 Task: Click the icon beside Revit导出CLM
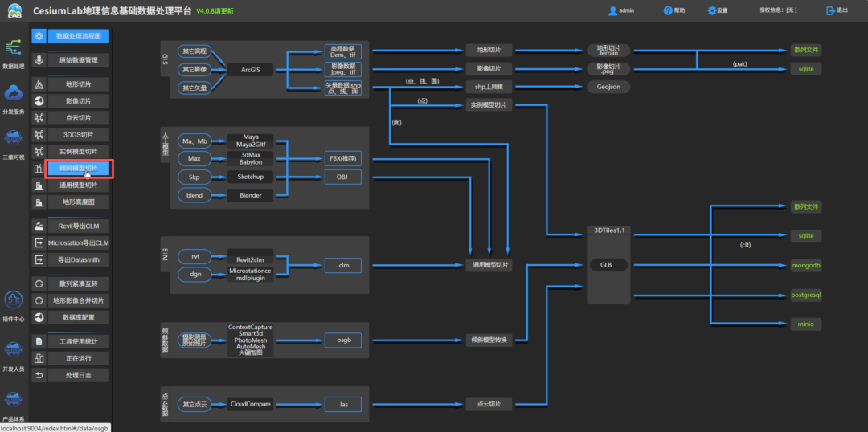pyautogui.click(x=39, y=226)
